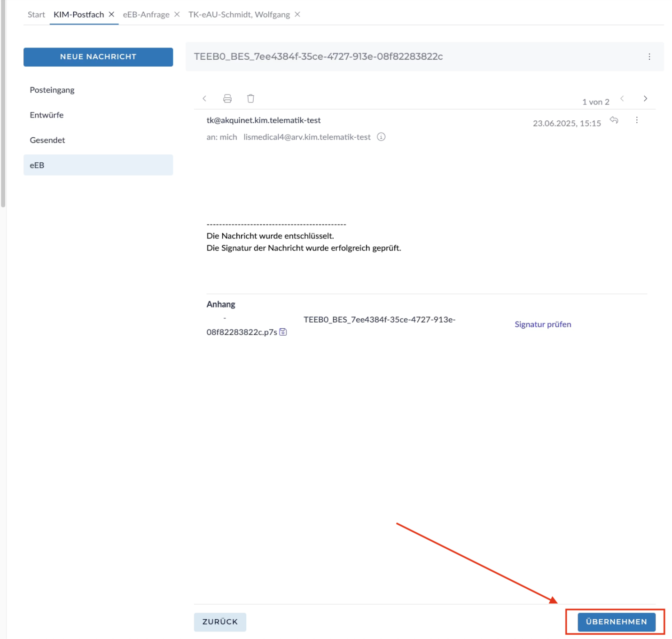Open the message header three-dot menu

pos(649,56)
